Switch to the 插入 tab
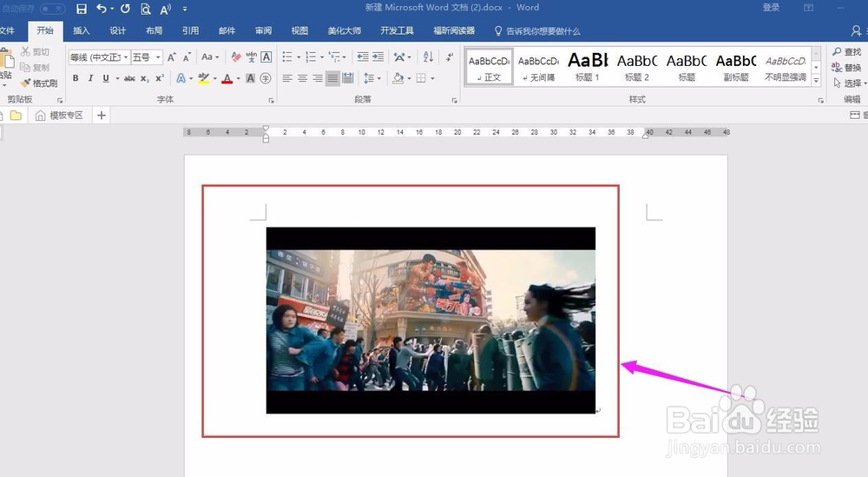868x477 pixels. 81,31
